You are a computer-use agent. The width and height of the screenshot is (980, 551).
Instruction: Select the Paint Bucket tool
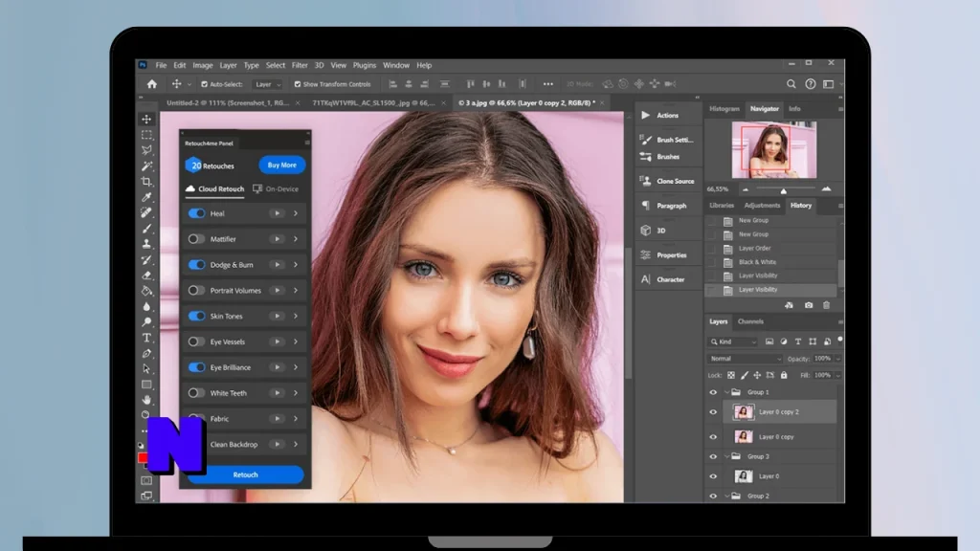[x=146, y=291]
